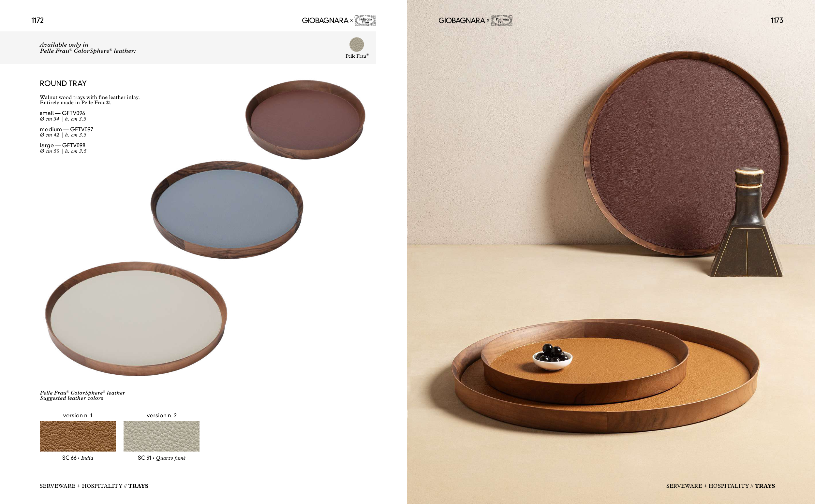The height and width of the screenshot is (504, 815).
Task: Click the Poltrona Frau logo on page 1173
Action: (502, 20)
